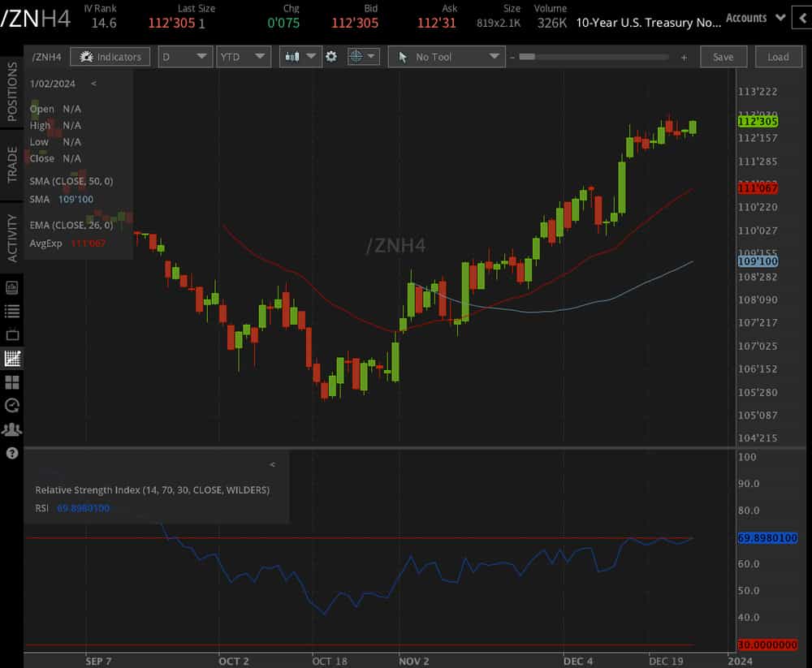Click the zoom out minus button
The image size is (812, 668).
point(512,58)
